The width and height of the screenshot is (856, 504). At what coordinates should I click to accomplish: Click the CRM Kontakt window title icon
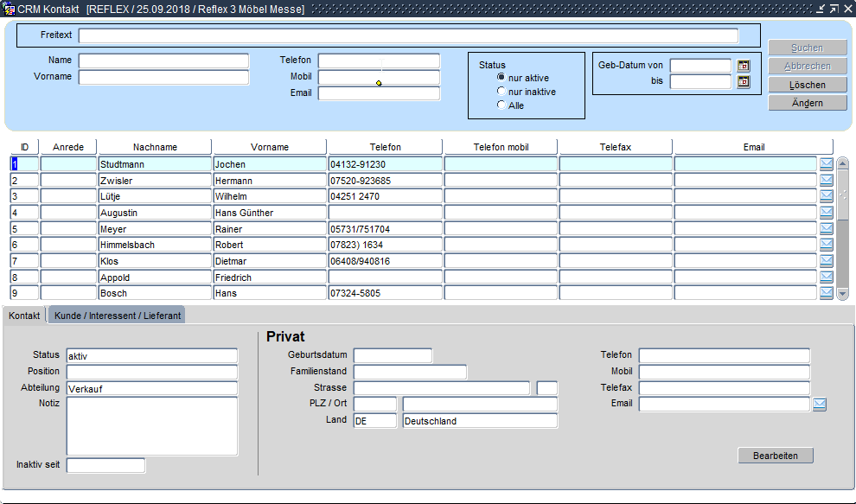pyautogui.click(x=10, y=9)
